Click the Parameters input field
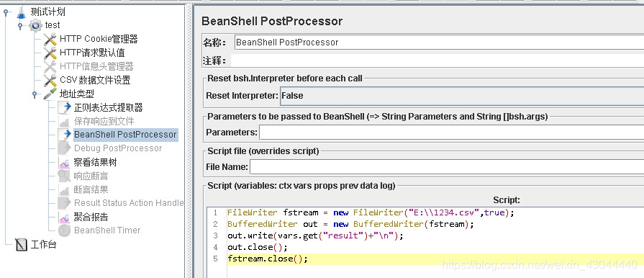 (451, 133)
